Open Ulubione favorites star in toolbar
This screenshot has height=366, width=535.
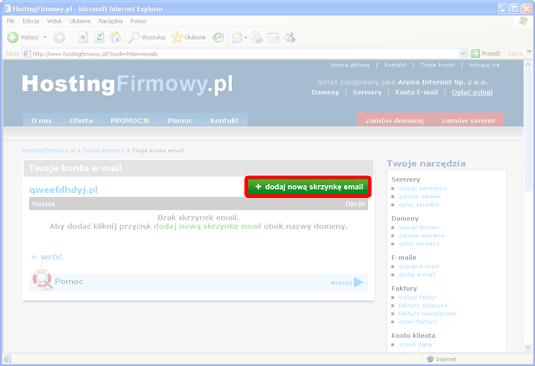pyautogui.click(x=188, y=37)
